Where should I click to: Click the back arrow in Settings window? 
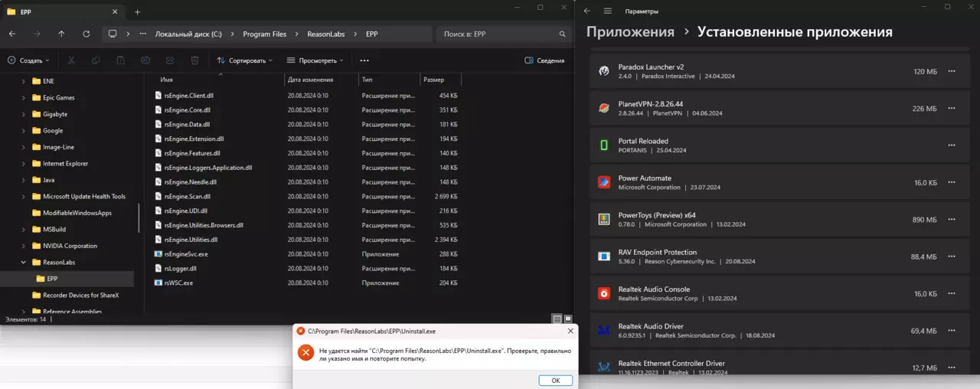click(x=587, y=11)
